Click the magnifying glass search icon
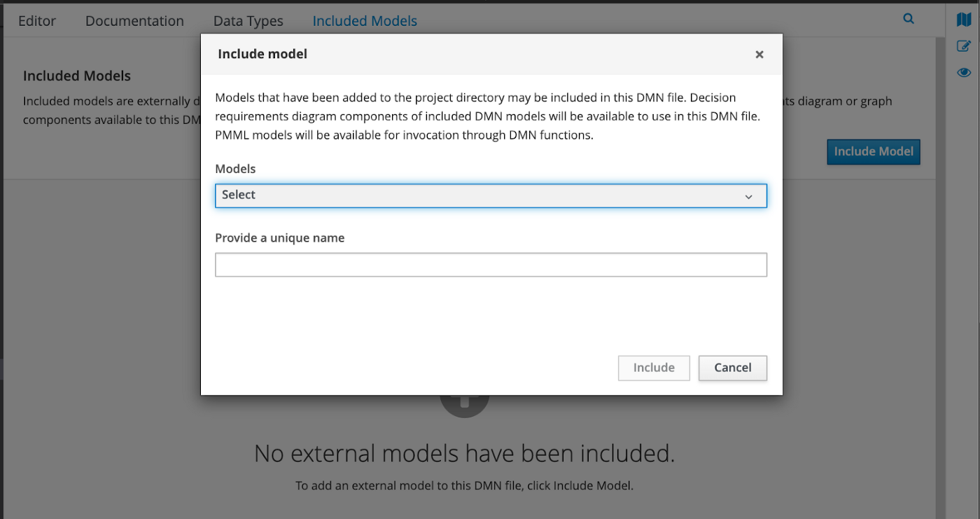The width and height of the screenshot is (980, 519). (x=909, y=19)
